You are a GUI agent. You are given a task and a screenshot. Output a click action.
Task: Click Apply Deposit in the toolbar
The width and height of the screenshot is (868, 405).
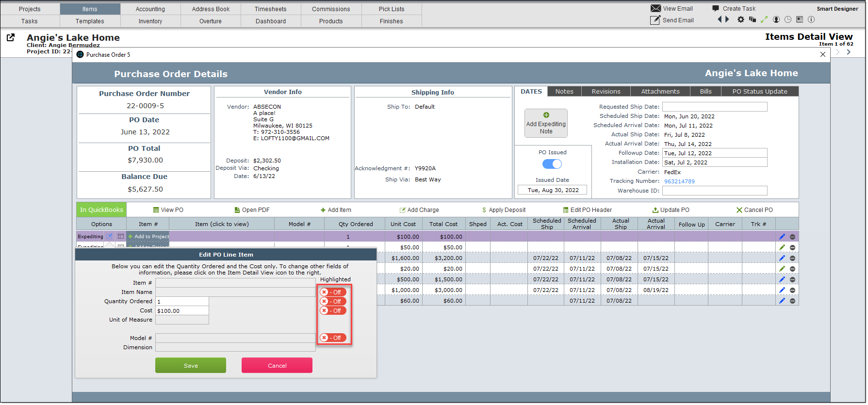point(504,210)
